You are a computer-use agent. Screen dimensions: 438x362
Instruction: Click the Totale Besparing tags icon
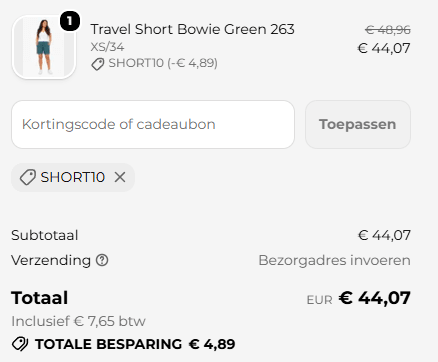(20, 344)
